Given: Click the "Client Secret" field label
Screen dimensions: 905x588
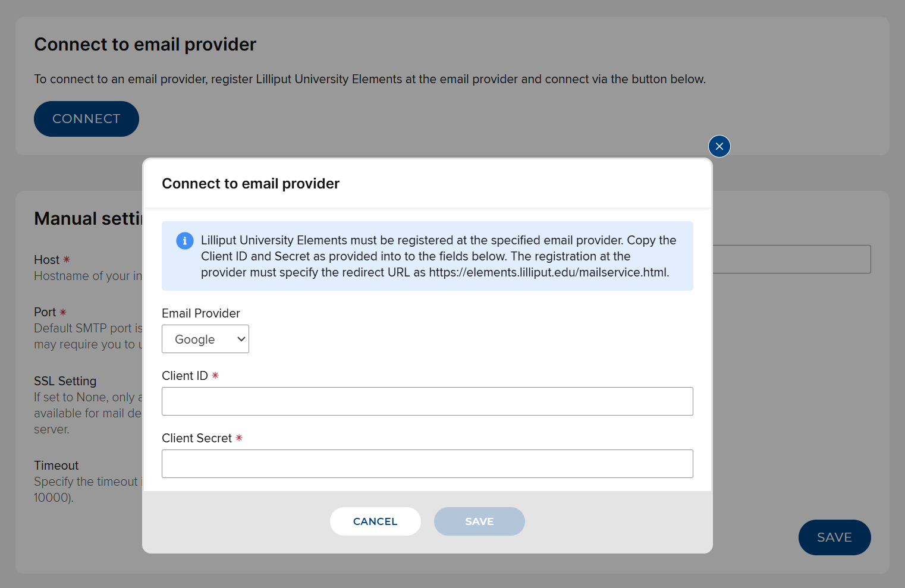Looking at the screenshot, I should coord(197,438).
